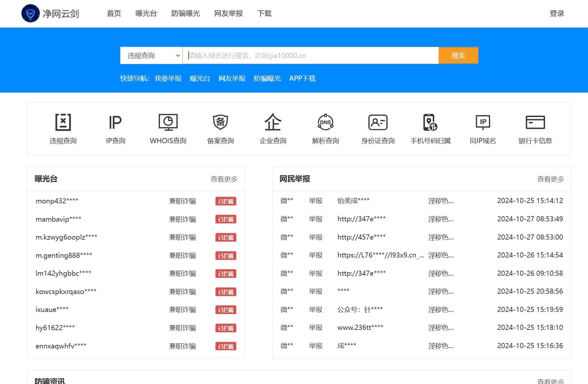The image size is (588, 384).
Task: Click the orange 搜索 button
Action: [x=458, y=55]
